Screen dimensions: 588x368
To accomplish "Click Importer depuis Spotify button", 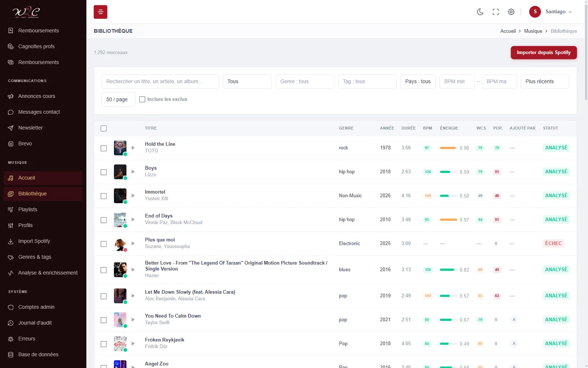I will 543,52.
